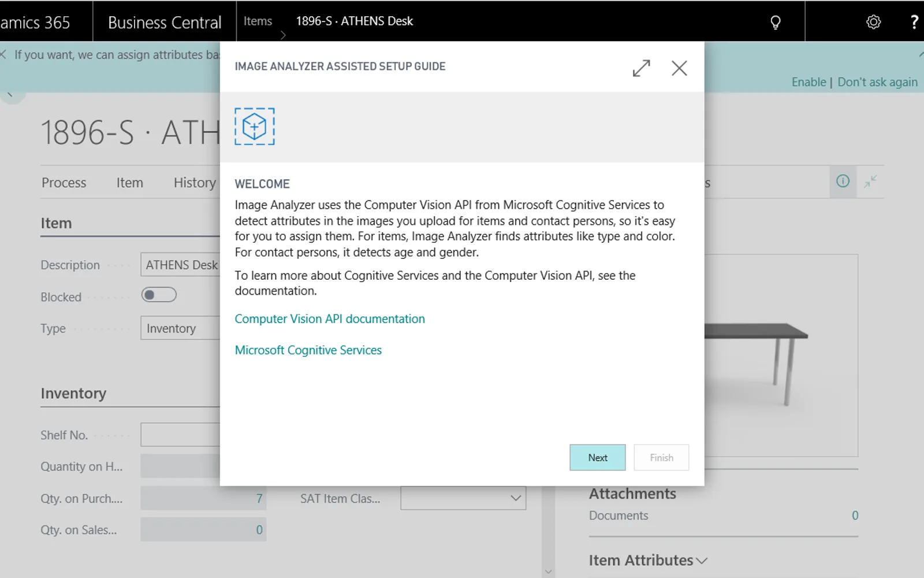This screenshot has height=578, width=924.
Task: Open the Documents count 0 under Attachments
Action: 855,516
